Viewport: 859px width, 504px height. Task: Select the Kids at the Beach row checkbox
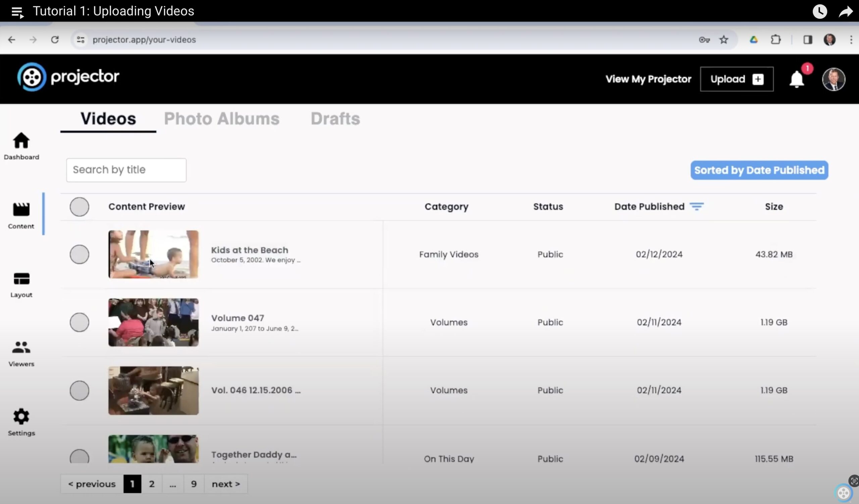pos(80,255)
